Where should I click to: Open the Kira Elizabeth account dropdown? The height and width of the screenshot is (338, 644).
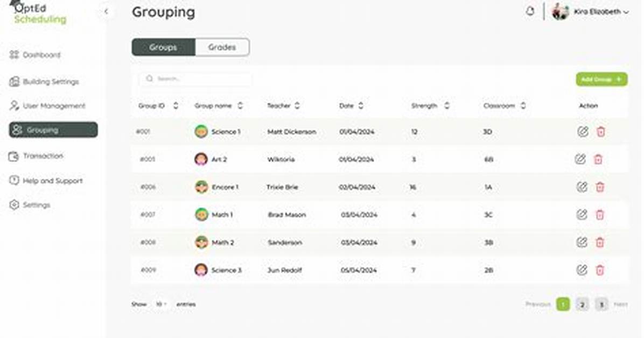626,12
